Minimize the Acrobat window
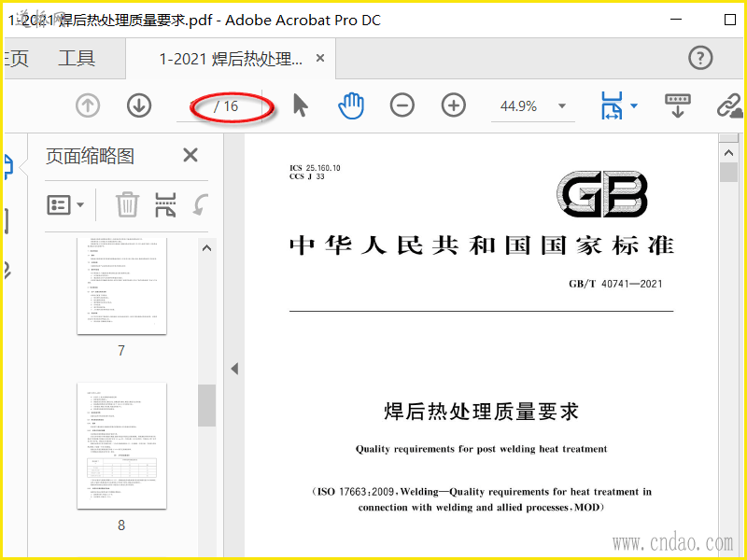Viewport: 747px width, 560px height. (675, 20)
